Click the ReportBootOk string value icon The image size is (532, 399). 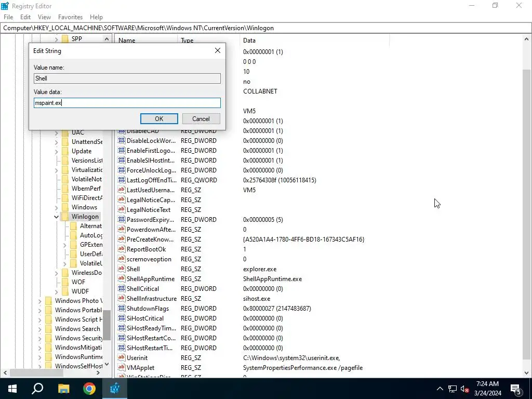pyautogui.click(x=122, y=249)
